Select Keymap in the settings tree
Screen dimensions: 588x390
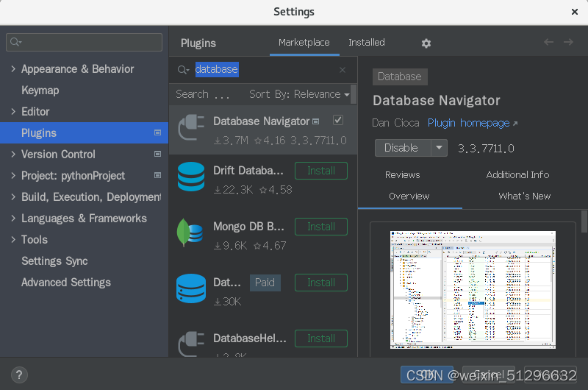click(x=40, y=90)
